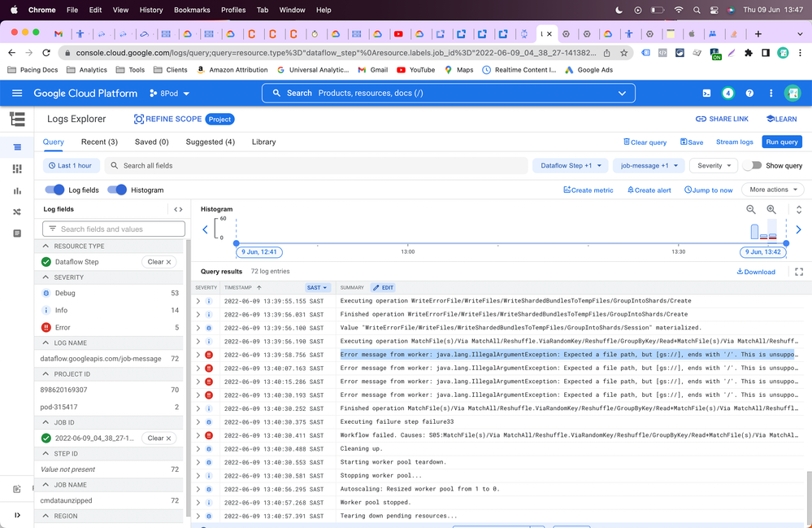Filter by Debug severity

coord(109,293)
